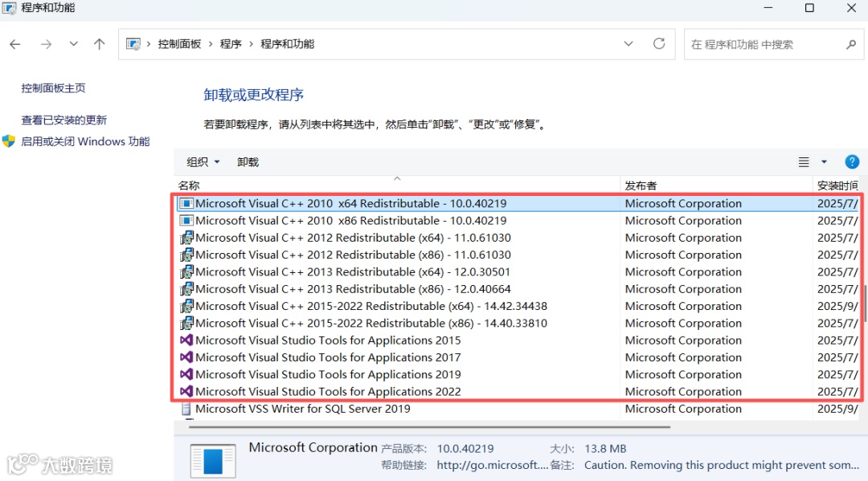This screenshot has height=481, width=868.
Task: Click icon of VSS Writer for SQL Server
Action: (x=186, y=409)
